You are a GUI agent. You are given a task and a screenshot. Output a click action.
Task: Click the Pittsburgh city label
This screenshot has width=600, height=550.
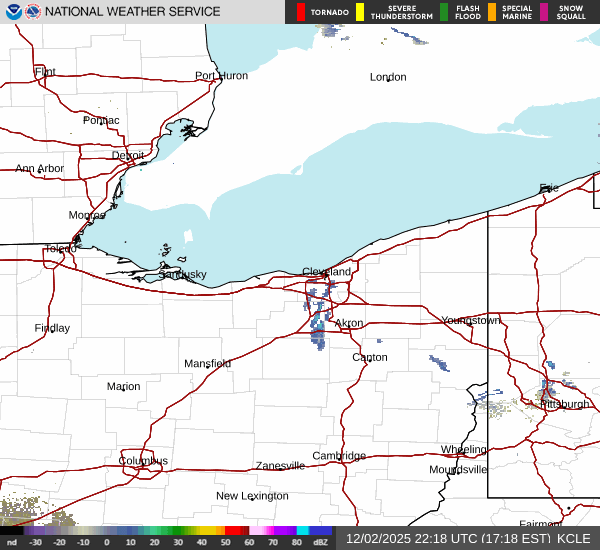tap(565, 404)
